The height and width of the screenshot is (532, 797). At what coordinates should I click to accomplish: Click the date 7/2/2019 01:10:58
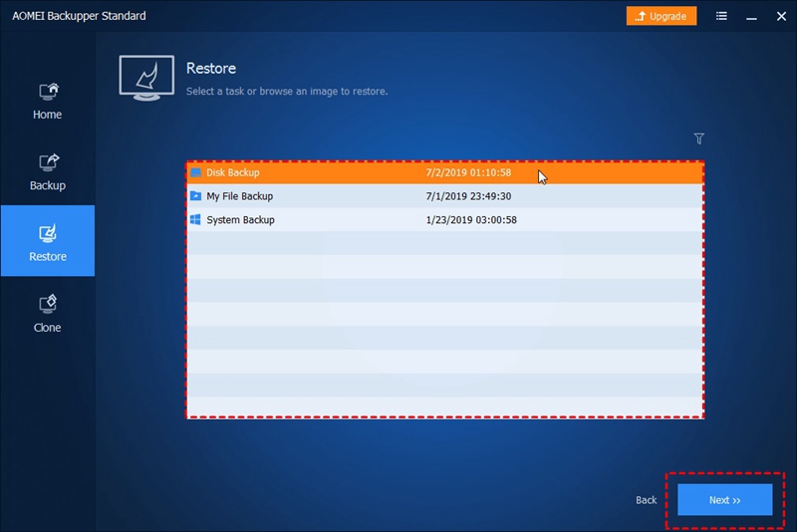coord(468,172)
